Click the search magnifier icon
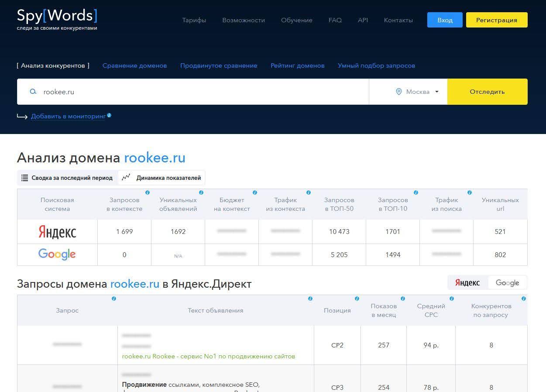Screen dimensions: 546x392 pyautogui.click(x=33, y=92)
